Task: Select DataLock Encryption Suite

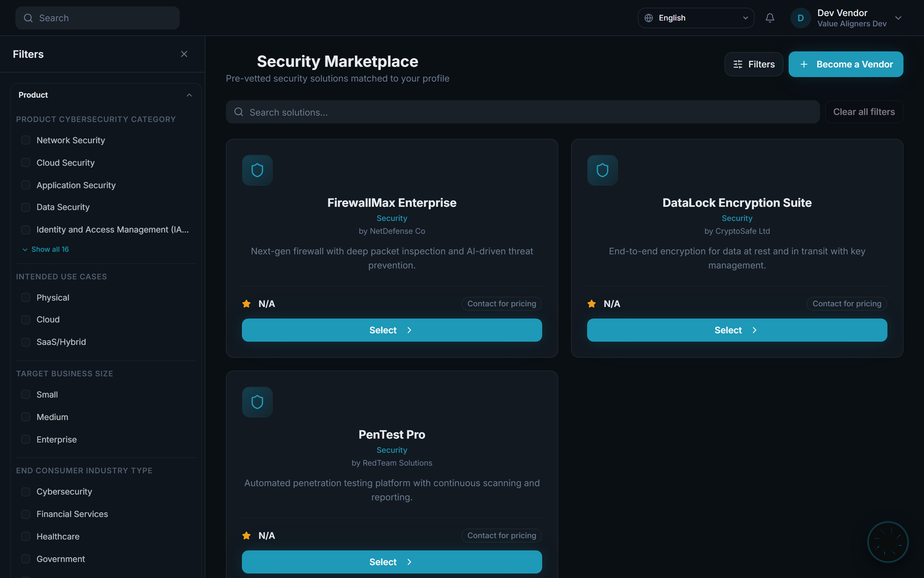Action: 737,330
